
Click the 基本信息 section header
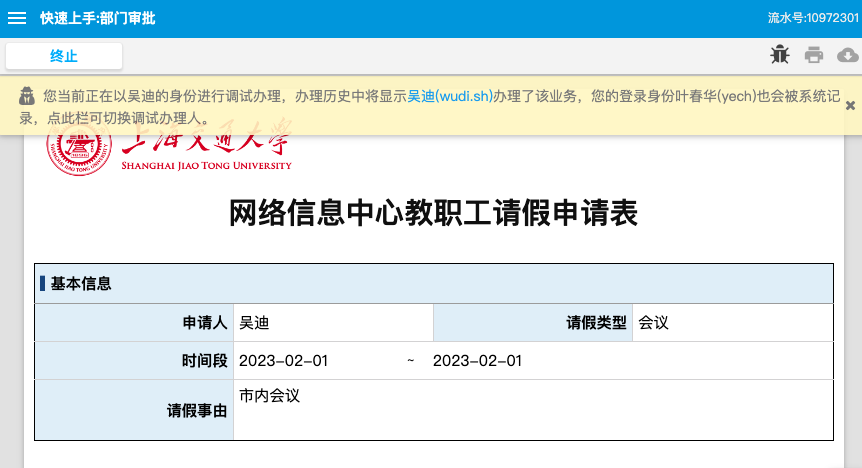click(x=434, y=284)
